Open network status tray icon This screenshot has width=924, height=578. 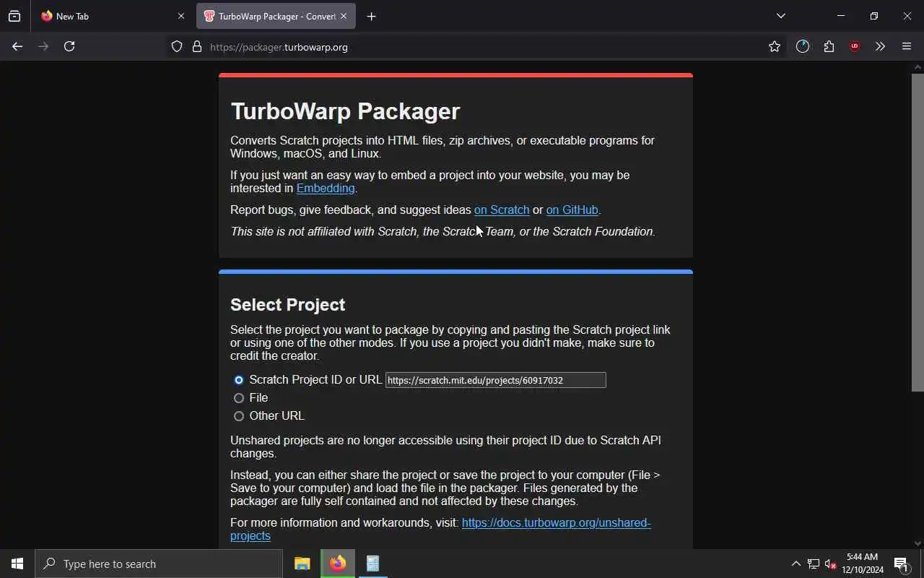(x=814, y=564)
